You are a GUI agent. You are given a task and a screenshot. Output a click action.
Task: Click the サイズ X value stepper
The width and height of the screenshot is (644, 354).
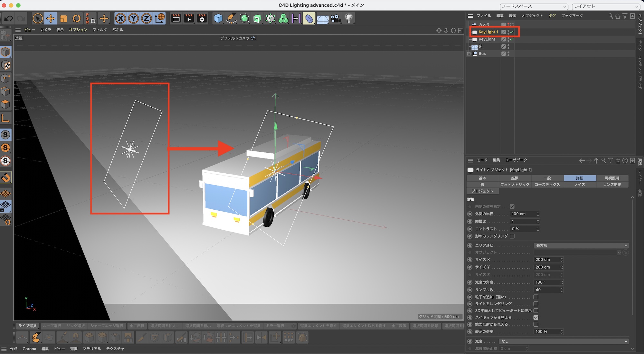(x=562, y=260)
